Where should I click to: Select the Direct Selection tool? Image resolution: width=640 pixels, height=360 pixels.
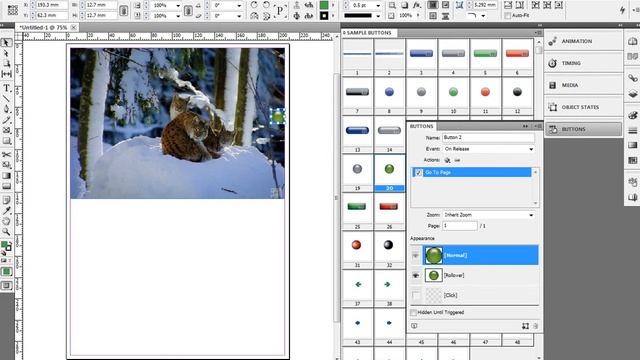point(6,53)
